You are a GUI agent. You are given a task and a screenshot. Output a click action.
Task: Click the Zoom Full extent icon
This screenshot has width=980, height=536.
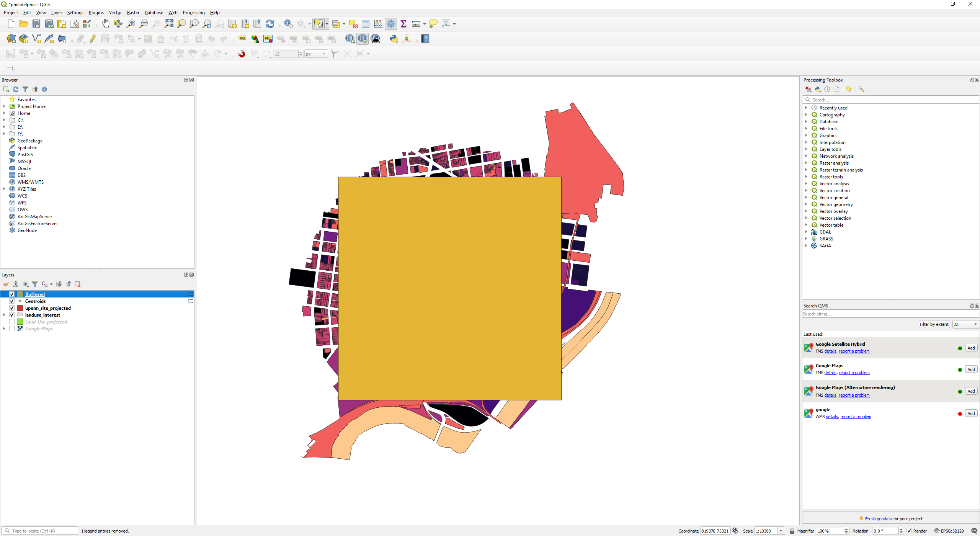169,24
